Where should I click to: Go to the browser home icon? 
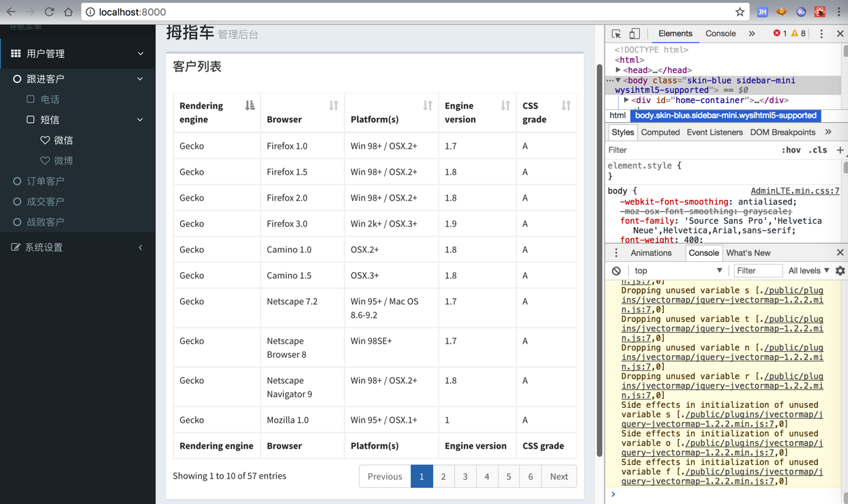pos(68,12)
